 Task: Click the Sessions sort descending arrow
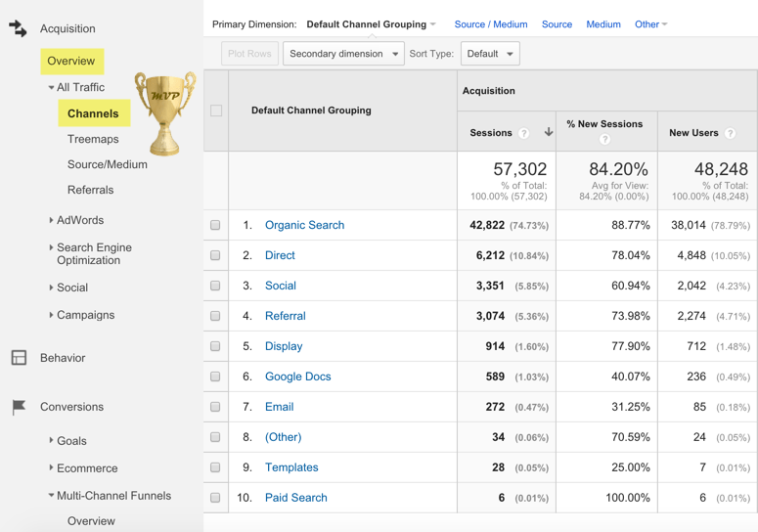point(548,132)
